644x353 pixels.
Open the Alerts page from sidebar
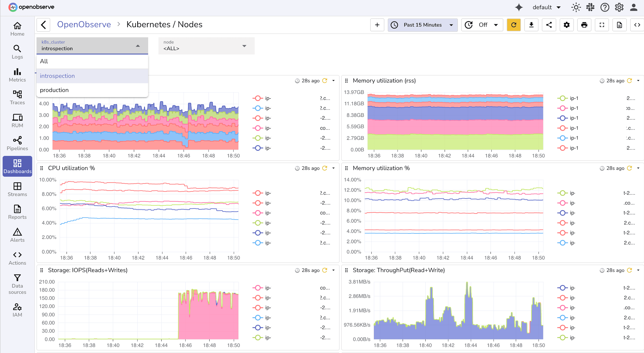coord(17,235)
